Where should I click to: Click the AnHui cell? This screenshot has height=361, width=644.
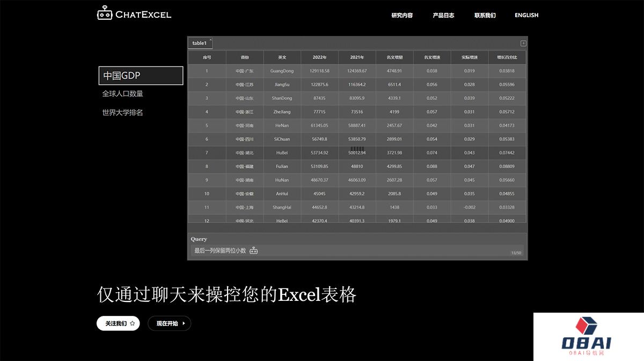282,193
